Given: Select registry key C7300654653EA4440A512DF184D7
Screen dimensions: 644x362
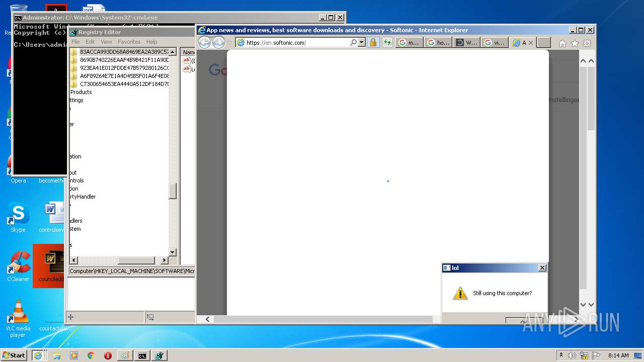Looking at the screenshot, I should (x=124, y=84).
